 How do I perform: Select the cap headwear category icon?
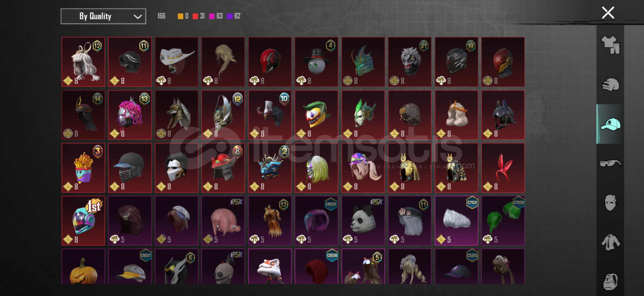click(610, 124)
